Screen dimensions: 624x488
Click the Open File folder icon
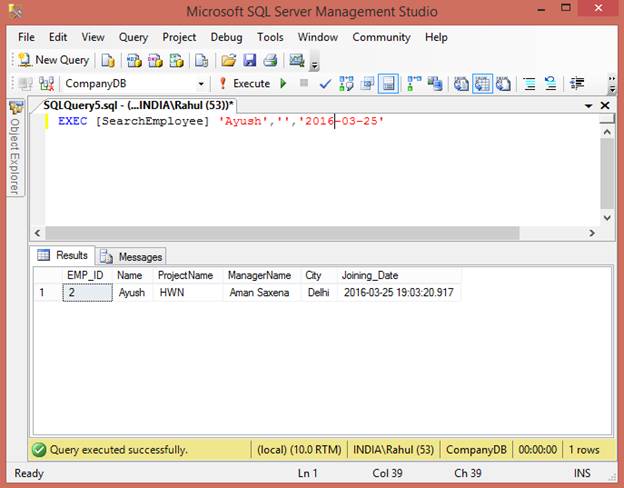point(229,61)
